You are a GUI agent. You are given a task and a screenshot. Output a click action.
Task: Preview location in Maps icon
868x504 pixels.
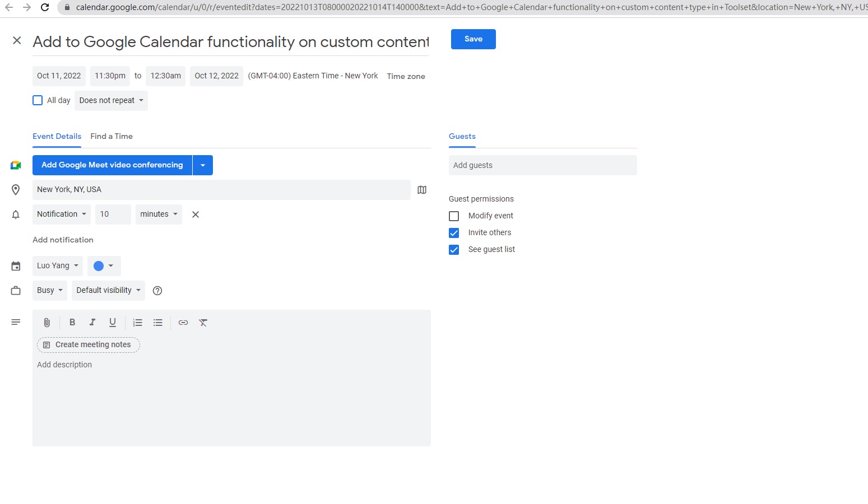(x=422, y=190)
